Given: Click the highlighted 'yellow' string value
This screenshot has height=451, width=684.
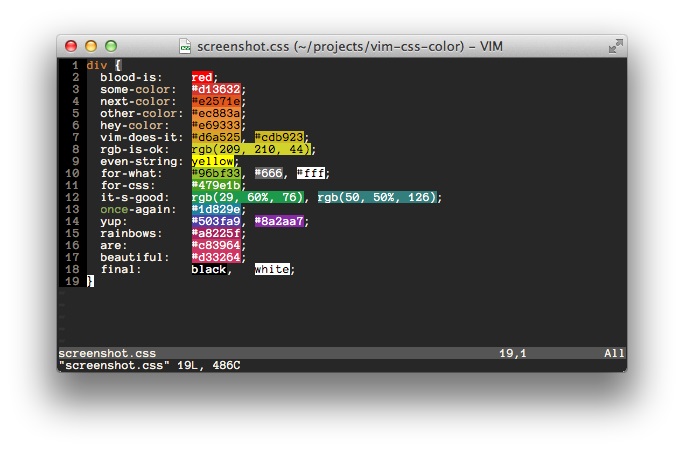Looking at the screenshot, I should coord(213,161).
